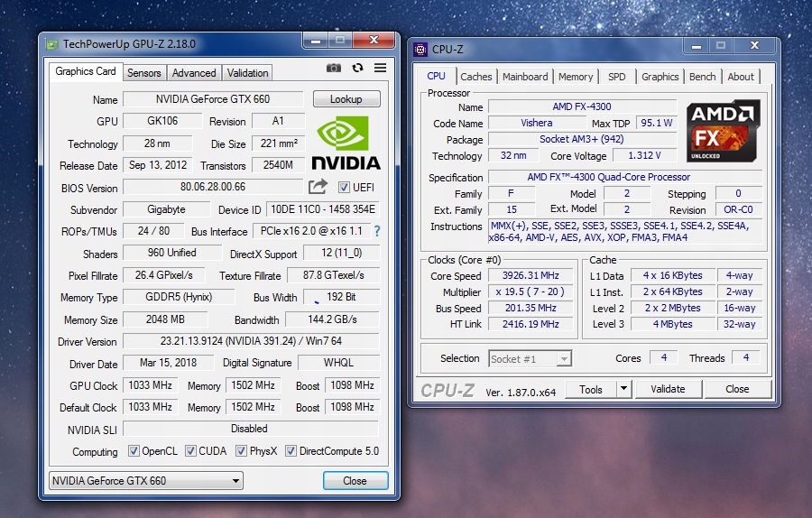Open the SPD tab in CPU-Z

coord(617,77)
